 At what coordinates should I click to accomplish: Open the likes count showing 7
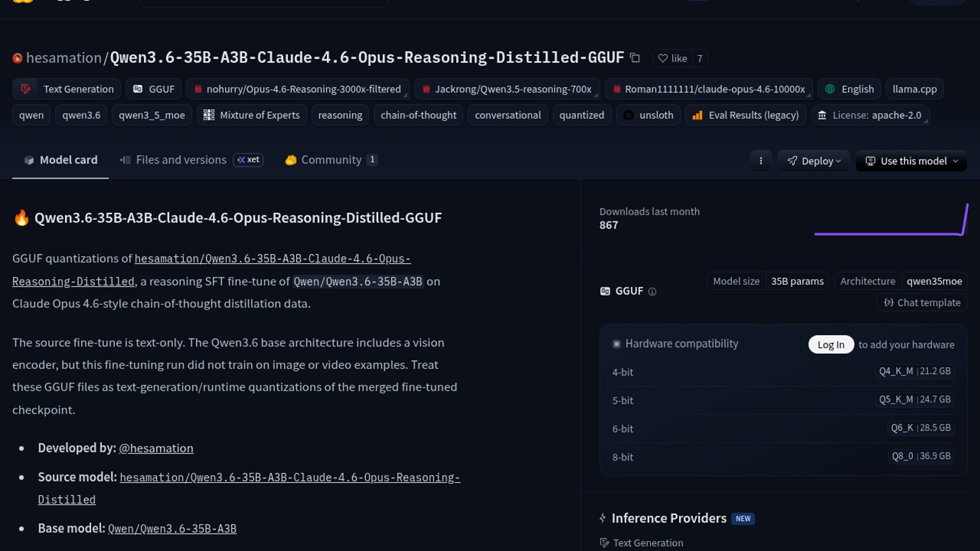coord(700,58)
